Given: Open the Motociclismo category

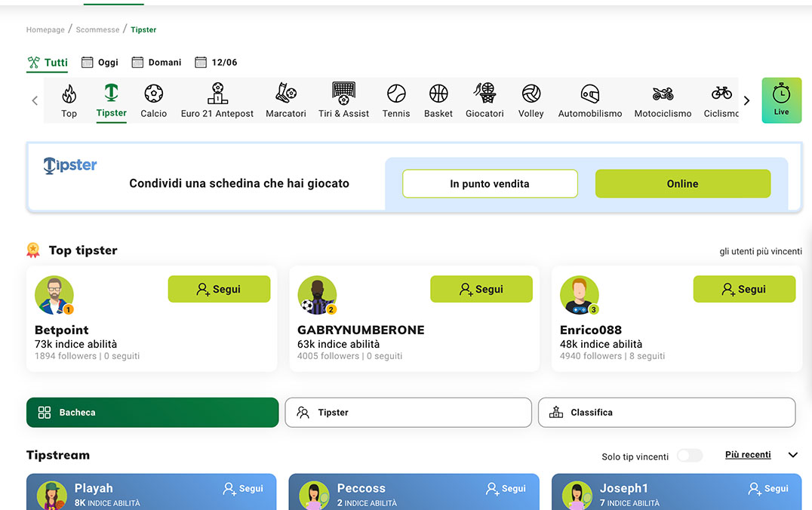Looking at the screenshot, I should click(x=663, y=94).
